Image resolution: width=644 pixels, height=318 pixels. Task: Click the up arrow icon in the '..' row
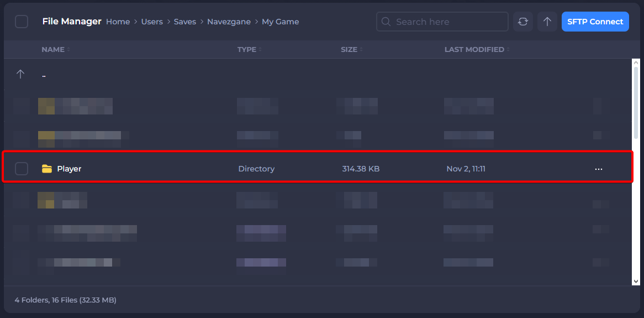[x=20, y=74]
